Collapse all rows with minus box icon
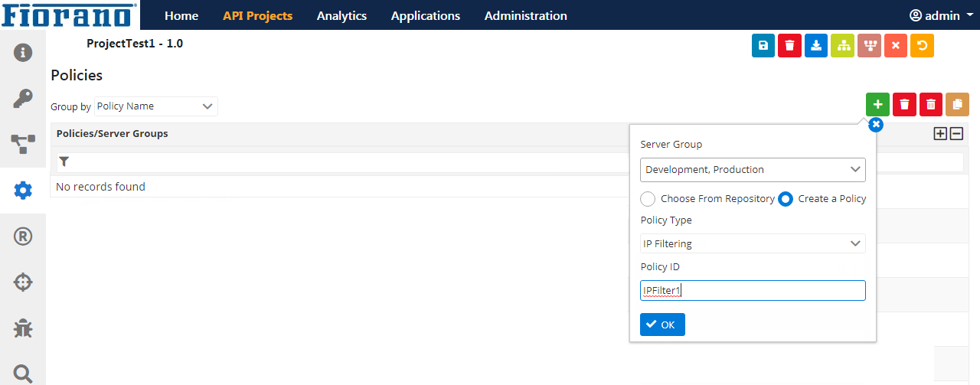Image resolution: width=980 pixels, height=385 pixels. (956, 134)
